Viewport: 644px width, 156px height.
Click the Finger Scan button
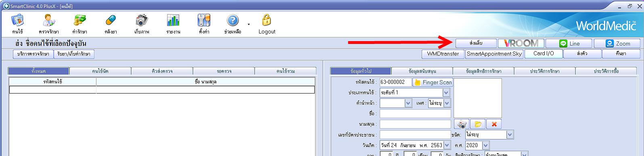click(433, 82)
